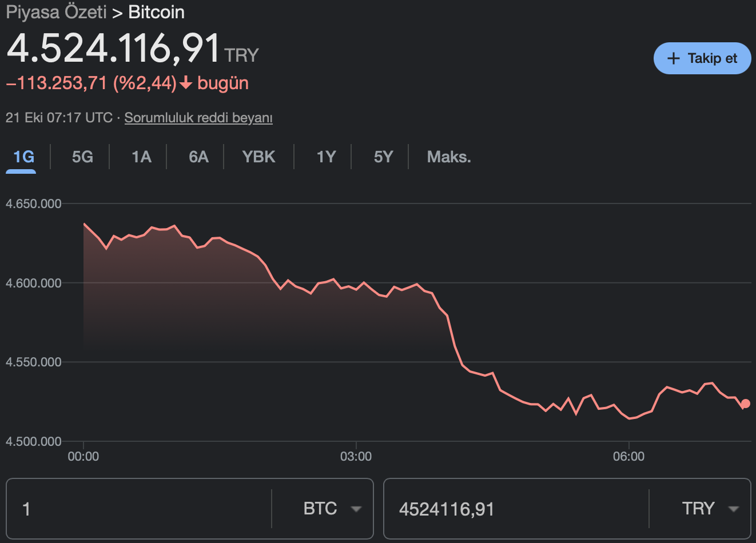Select the current price point dot on the chart
Image resolution: width=756 pixels, height=543 pixels.
(x=745, y=404)
